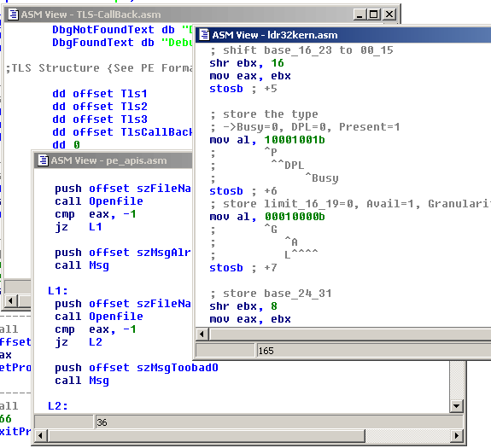Place cursor on 'mov al, 10001001b' line
Screen dimensions: 491x448
click(267, 140)
